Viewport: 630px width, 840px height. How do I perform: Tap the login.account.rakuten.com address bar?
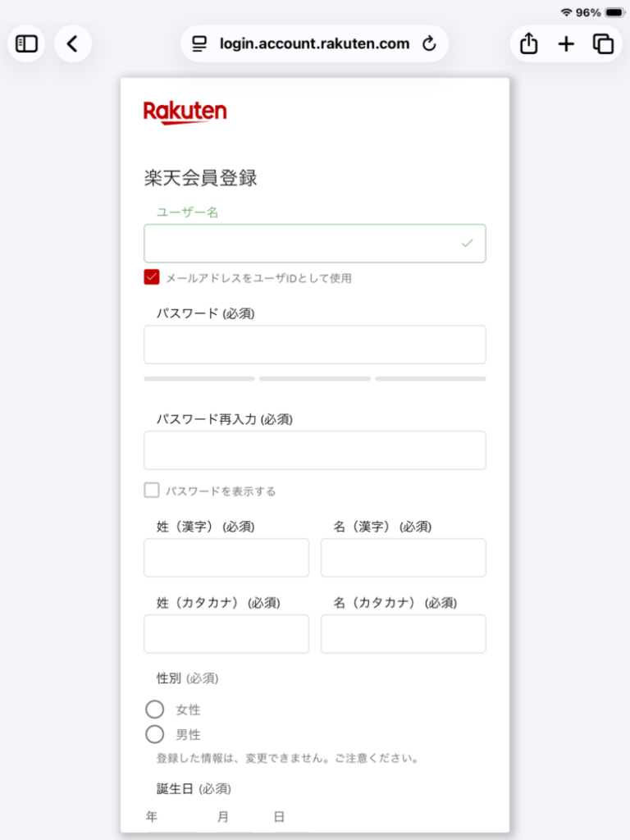tap(314, 44)
